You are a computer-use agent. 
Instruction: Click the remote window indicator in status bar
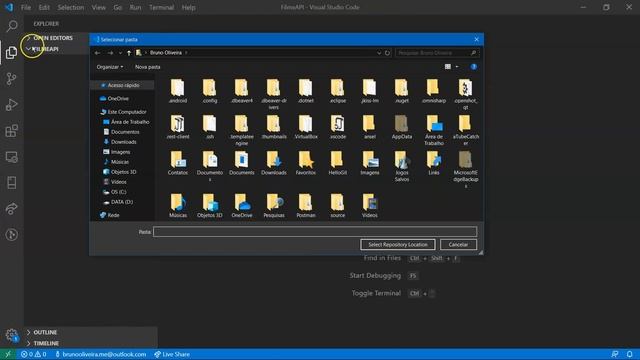click(8, 354)
